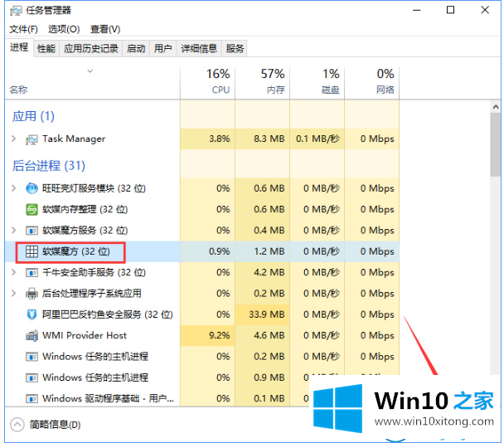Expand the 旺旺亮灯服务模块 process group

(13, 188)
